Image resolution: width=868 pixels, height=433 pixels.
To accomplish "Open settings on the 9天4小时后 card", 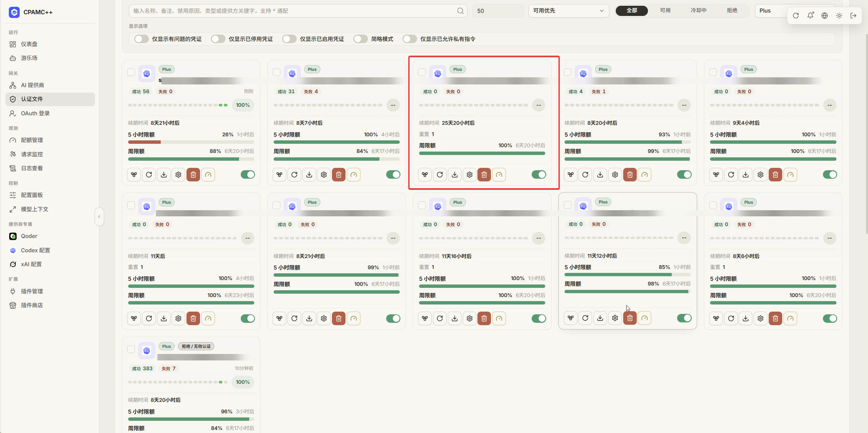I will 761,175.
